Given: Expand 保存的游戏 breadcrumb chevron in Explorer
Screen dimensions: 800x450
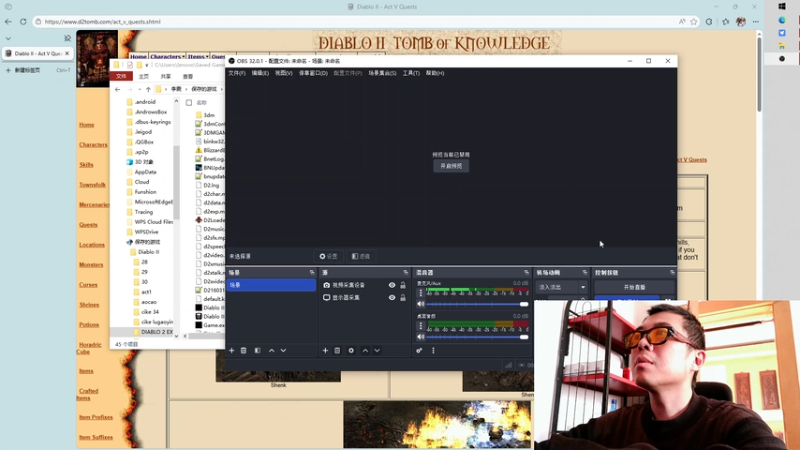Looking at the screenshot, I should [x=221, y=89].
